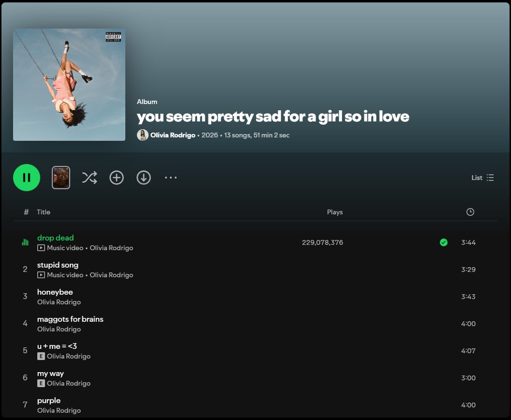The image size is (511, 420).
Task: Click track number 6 beside my way
Action: (25, 377)
